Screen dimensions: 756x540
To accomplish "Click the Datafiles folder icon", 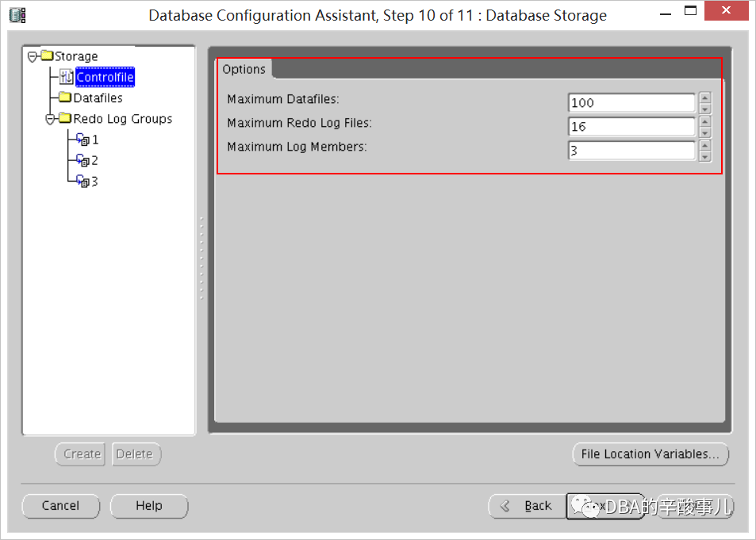I will pos(65,98).
